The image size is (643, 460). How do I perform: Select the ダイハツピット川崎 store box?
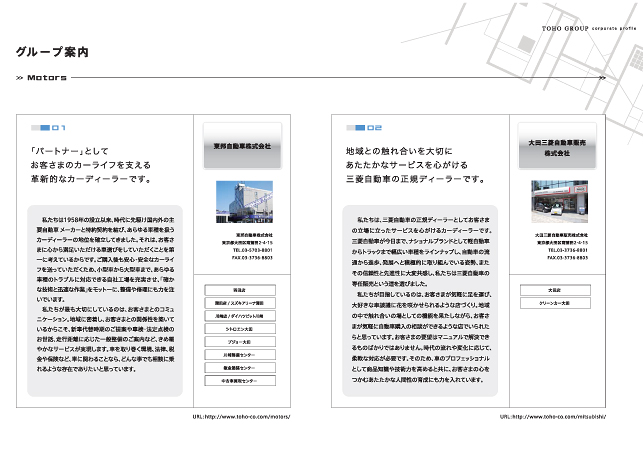tap(240, 316)
